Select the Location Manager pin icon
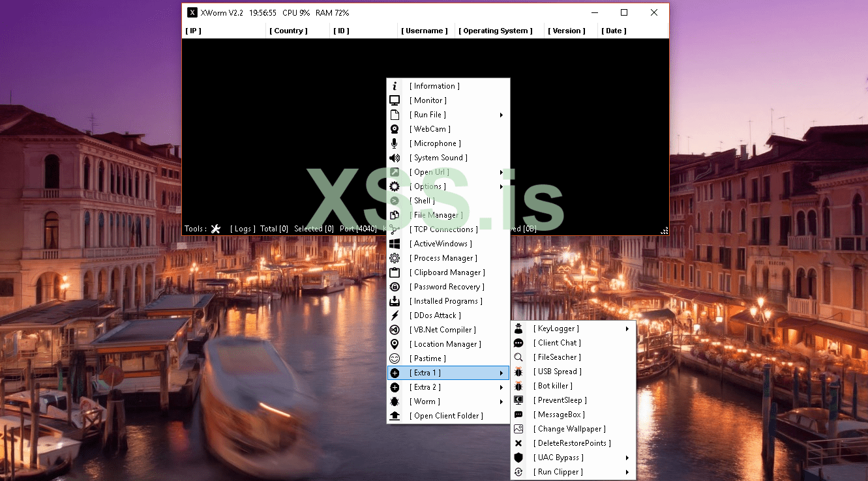 pyautogui.click(x=395, y=344)
